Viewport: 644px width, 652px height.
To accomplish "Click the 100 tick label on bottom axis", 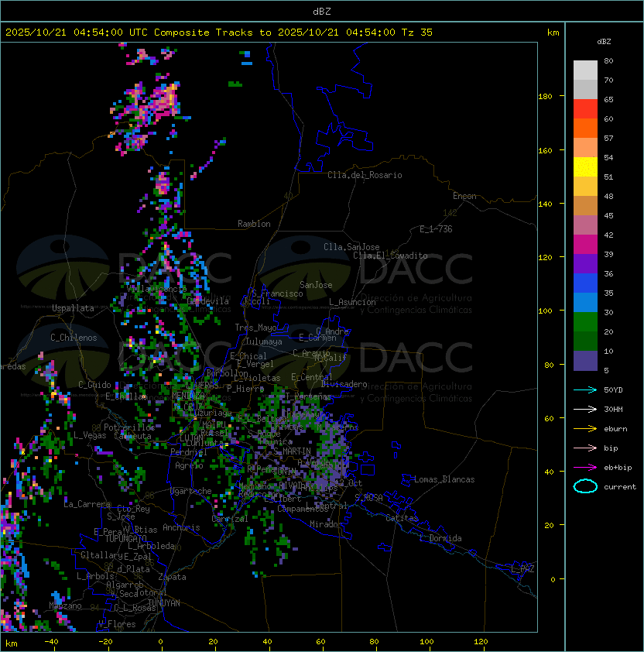I will click(426, 642).
